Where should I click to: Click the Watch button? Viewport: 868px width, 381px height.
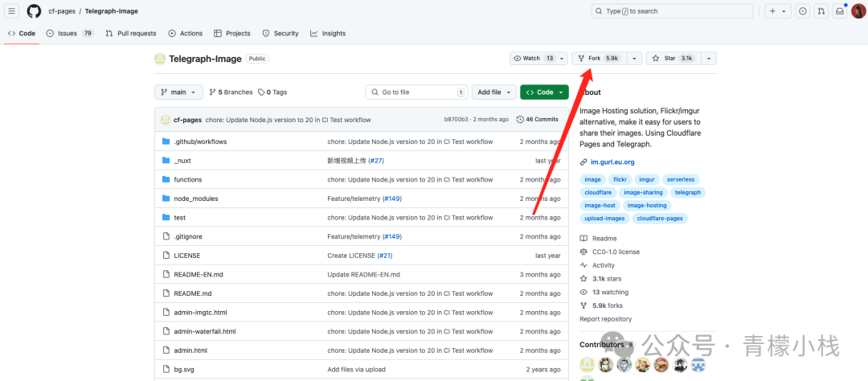534,58
